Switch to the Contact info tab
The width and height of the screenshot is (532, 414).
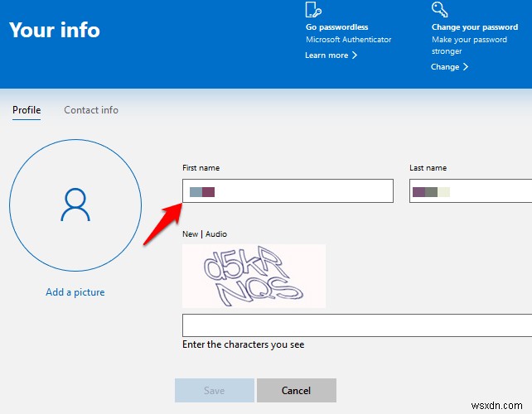[91, 110]
